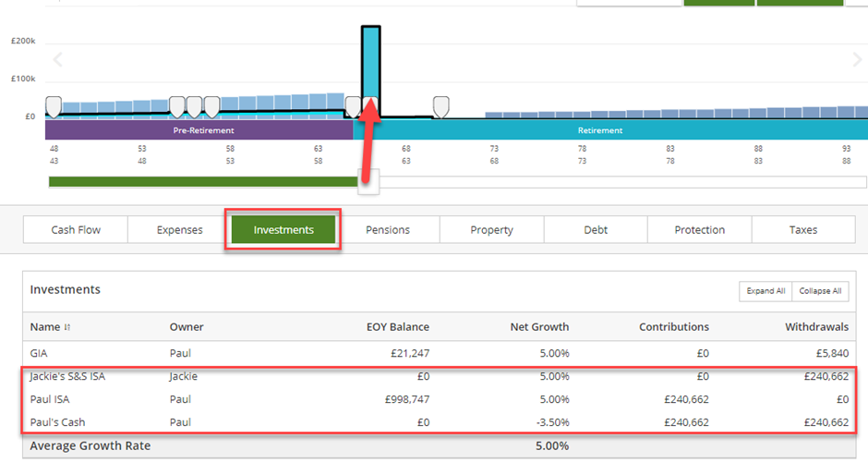Click the timeline year slider handle

tap(368, 182)
